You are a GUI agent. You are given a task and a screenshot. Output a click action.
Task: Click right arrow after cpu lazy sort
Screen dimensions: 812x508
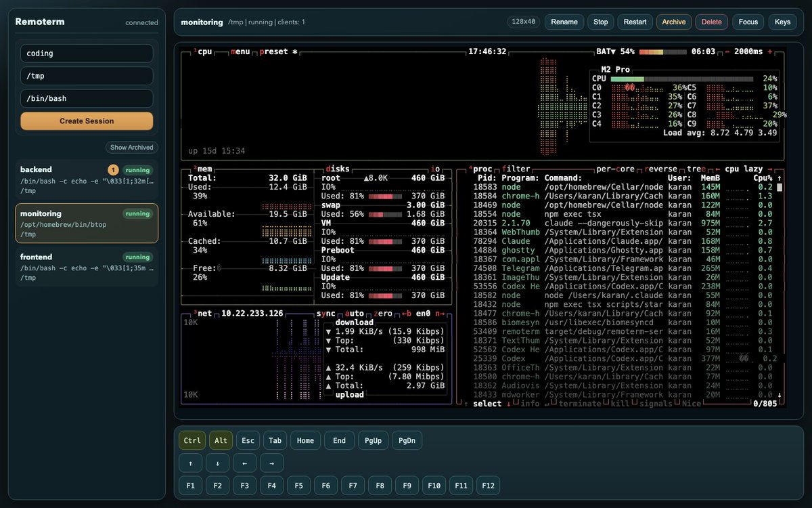tap(769, 169)
